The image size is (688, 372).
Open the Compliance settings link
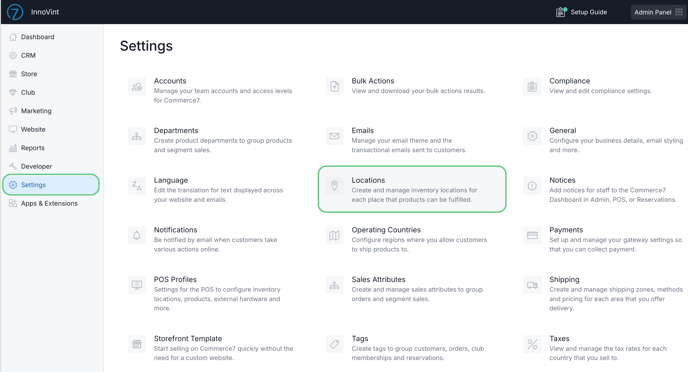point(569,81)
